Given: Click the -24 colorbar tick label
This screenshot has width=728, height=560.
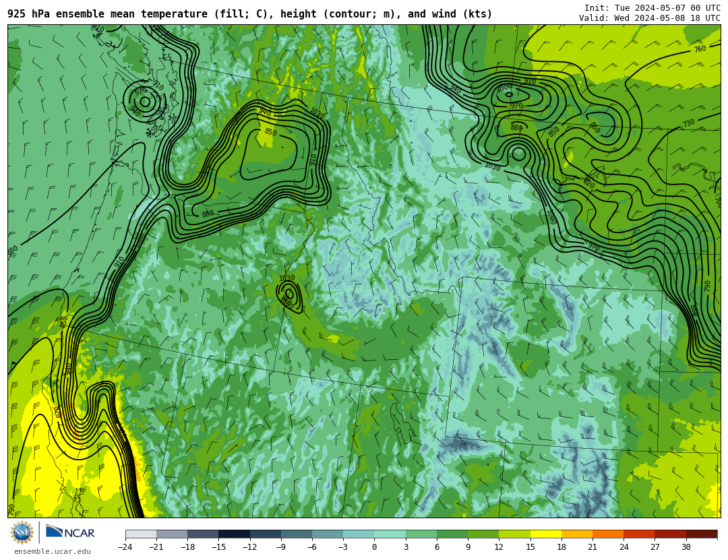Looking at the screenshot, I should tap(125, 547).
